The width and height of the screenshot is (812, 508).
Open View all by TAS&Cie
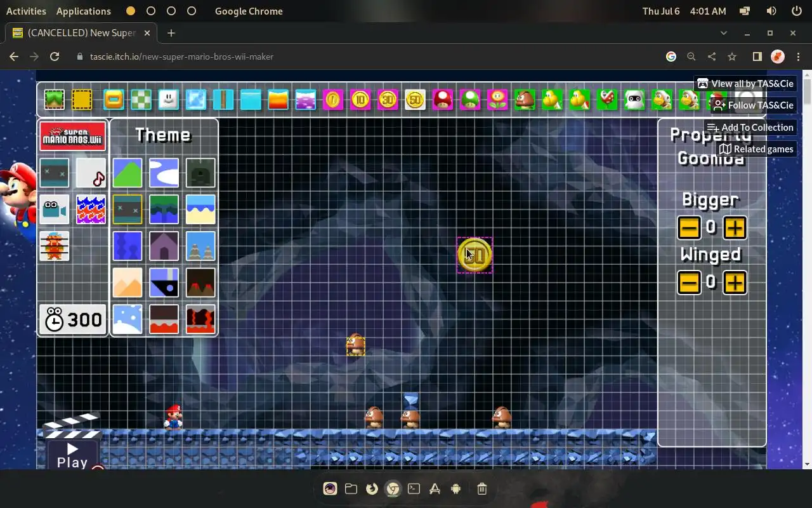[x=745, y=83]
